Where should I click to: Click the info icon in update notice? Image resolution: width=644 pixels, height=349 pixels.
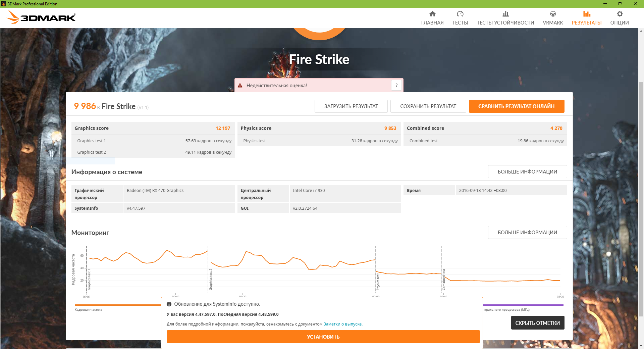click(x=169, y=304)
